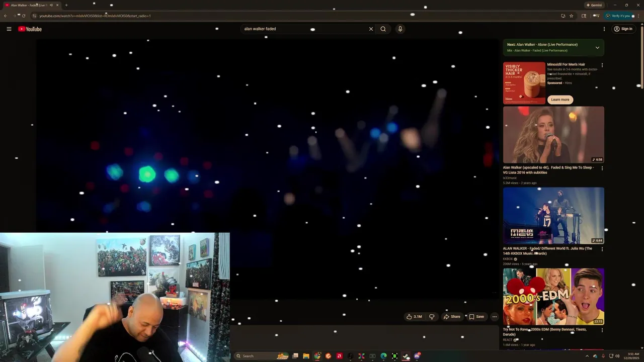Open Task View from the taskbar

[x=295, y=356]
